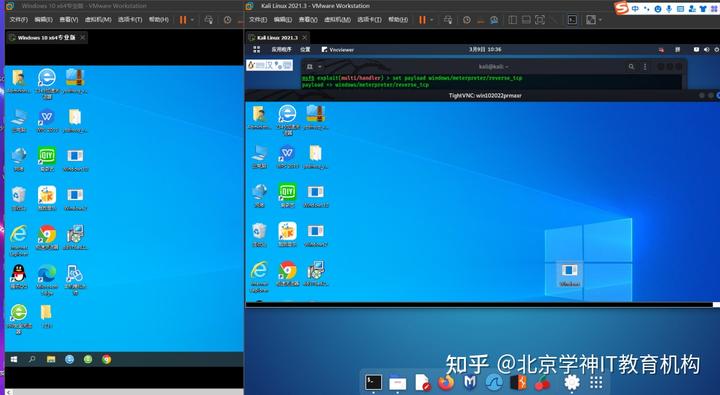The width and height of the screenshot is (720, 395).
Task: Select QQ penguin icon on Windows 10 VM desktop
Action: tap(18, 276)
